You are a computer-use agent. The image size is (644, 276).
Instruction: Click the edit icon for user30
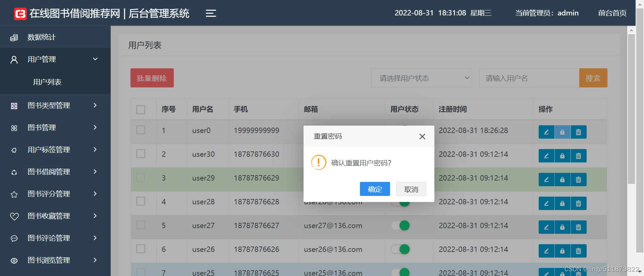546,156
